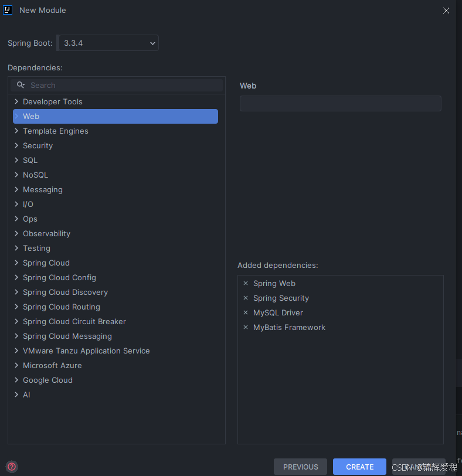The width and height of the screenshot is (462, 476).
Task: Expand VMware Tanzu Application Service chevron
Action: pos(16,351)
